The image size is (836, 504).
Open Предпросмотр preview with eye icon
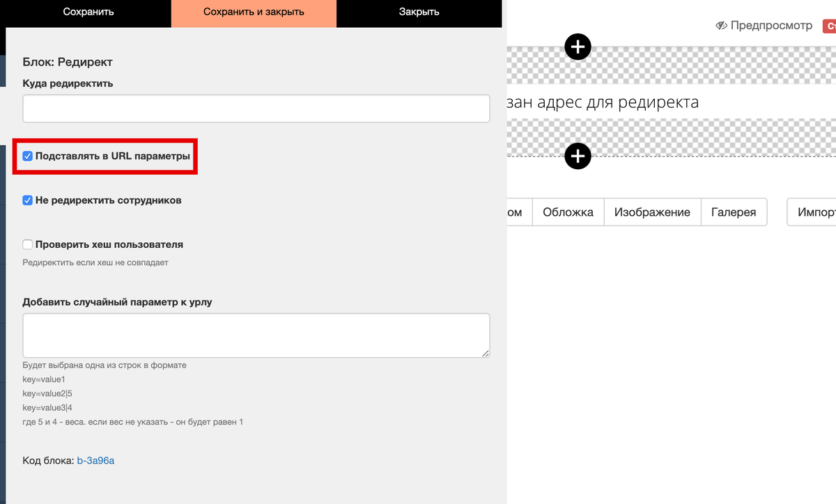pos(764,26)
